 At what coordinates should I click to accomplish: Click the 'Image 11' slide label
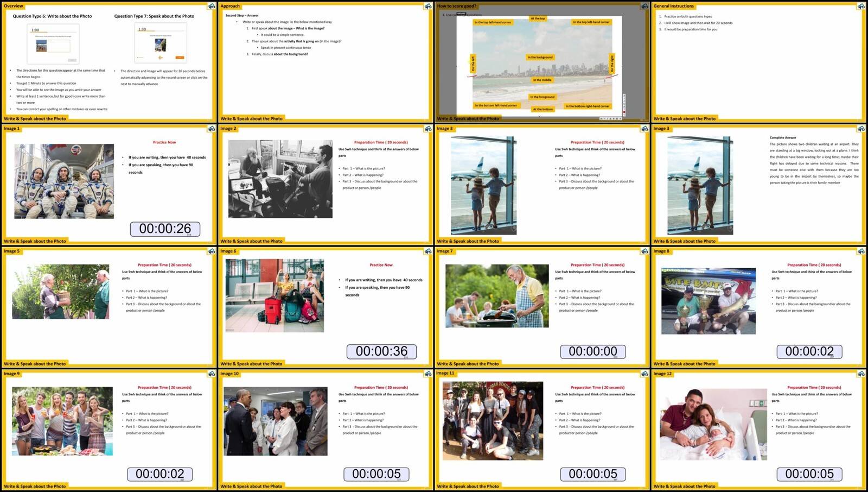445,373
